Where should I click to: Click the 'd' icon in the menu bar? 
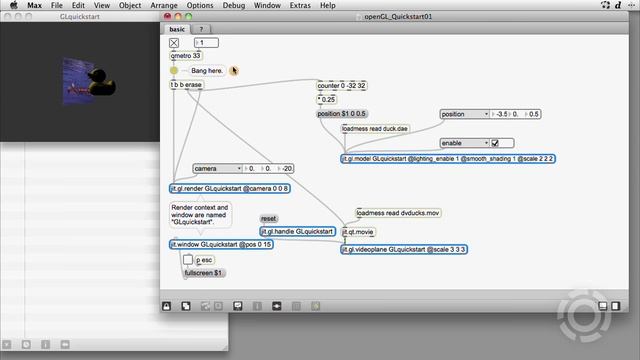pyautogui.click(x=618, y=5)
